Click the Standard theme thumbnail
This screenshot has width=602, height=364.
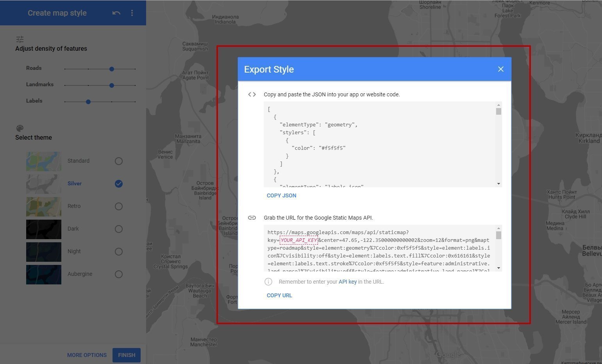[x=44, y=161]
